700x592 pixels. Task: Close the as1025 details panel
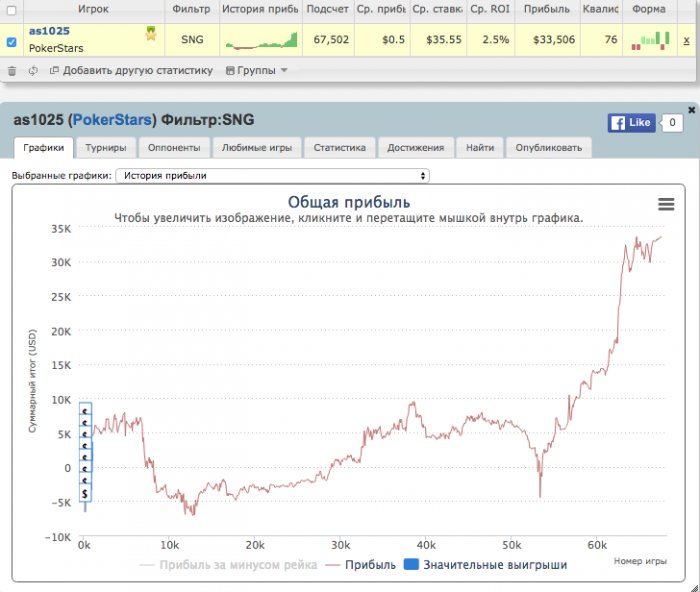(692, 110)
